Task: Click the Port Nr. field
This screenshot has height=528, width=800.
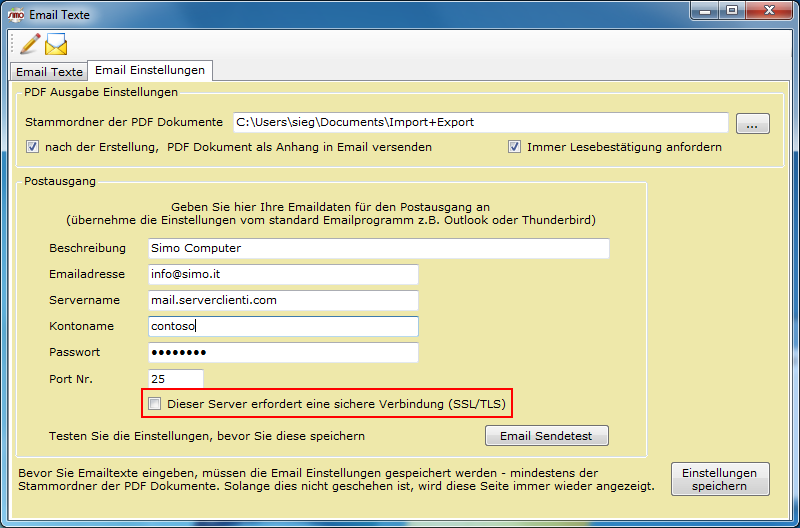Action: coord(174,378)
